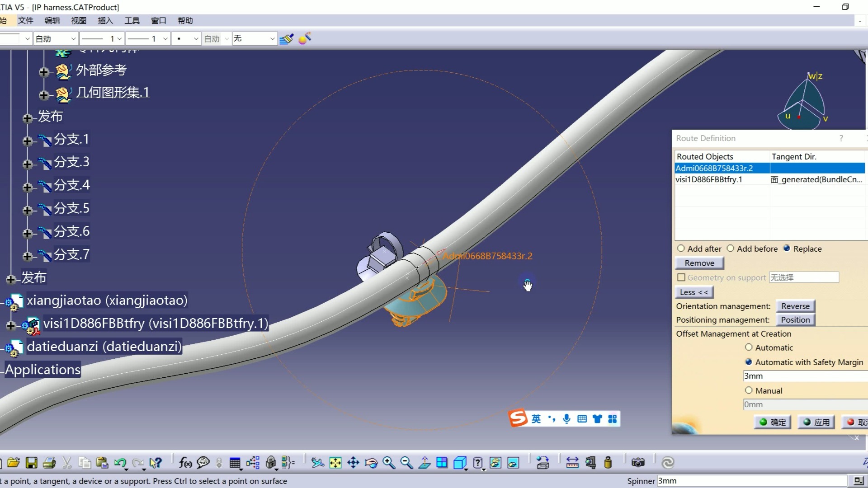Screen dimensions: 868x488
Task: Click the Knowledge Inspector tree icon
Action: 253,462
